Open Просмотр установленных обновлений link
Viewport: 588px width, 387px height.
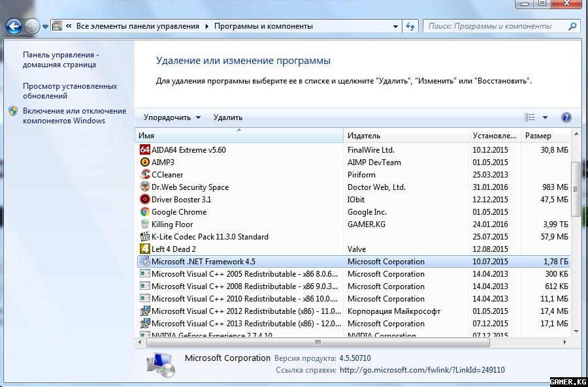point(70,91)
